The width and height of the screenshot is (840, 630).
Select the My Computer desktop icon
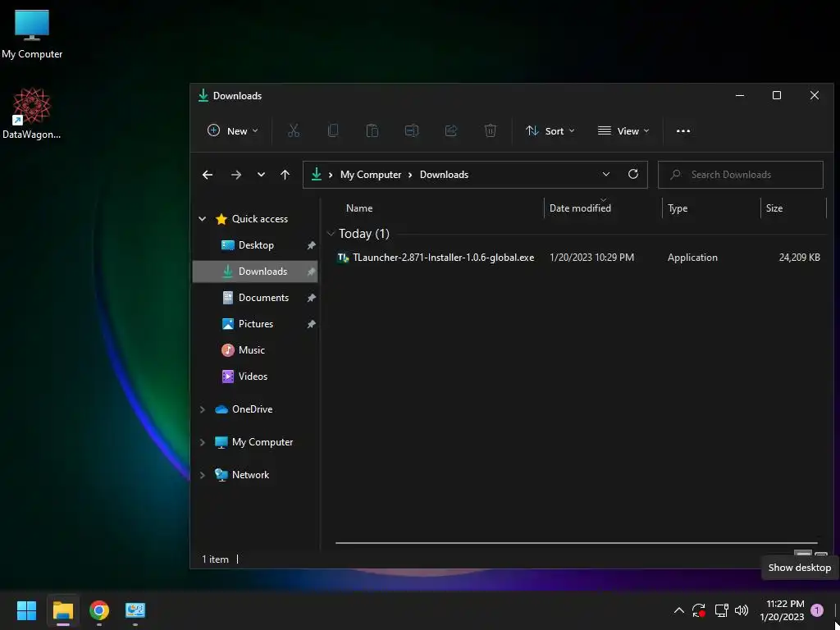click(x=32, y=34)
